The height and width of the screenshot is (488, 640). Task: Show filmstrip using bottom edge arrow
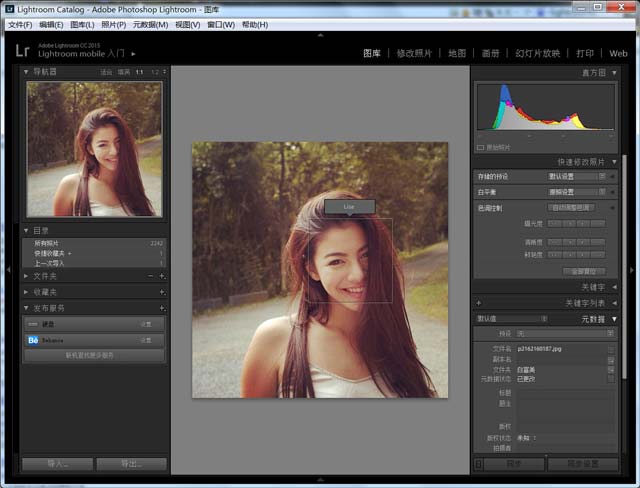[x=320, y=480]
